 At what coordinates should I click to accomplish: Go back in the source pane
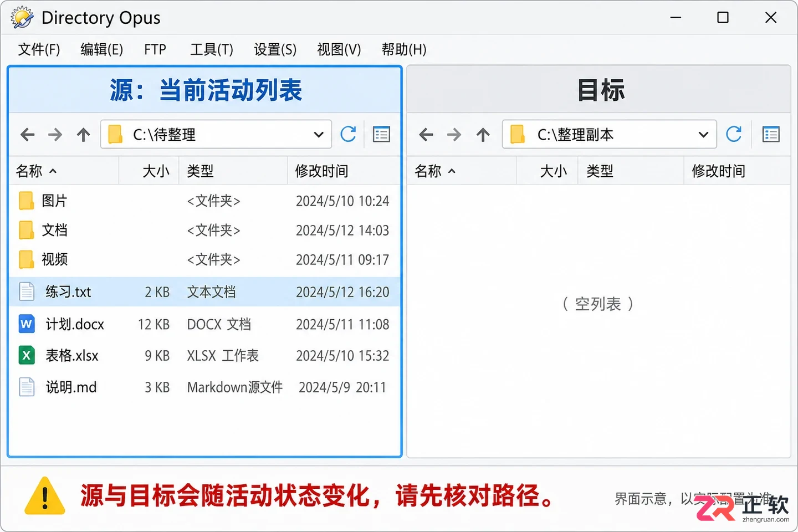tap(28, 135)
